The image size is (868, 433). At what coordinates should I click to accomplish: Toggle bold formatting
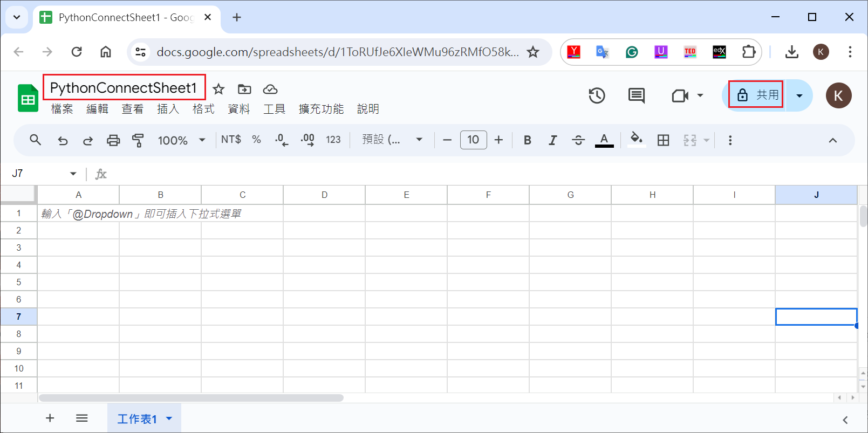click(x=527, y=140)
